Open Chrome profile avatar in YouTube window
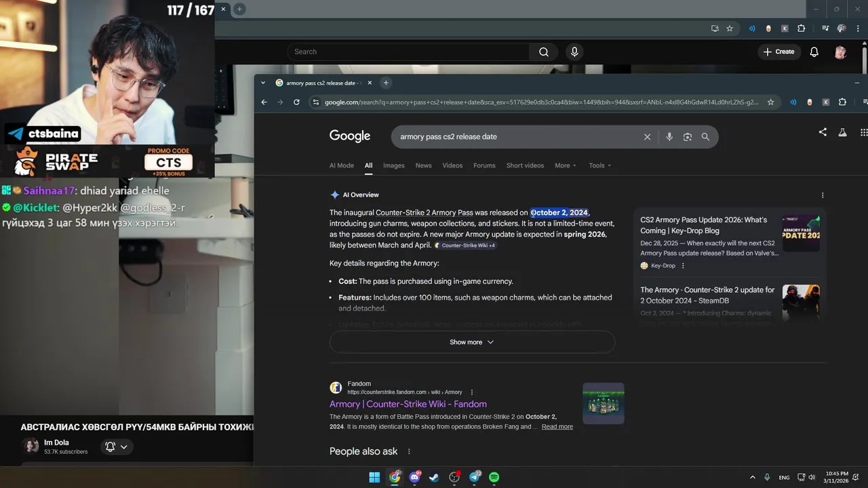Image resolution: width=868 pixels, height=488 pixels. point(842,28)
